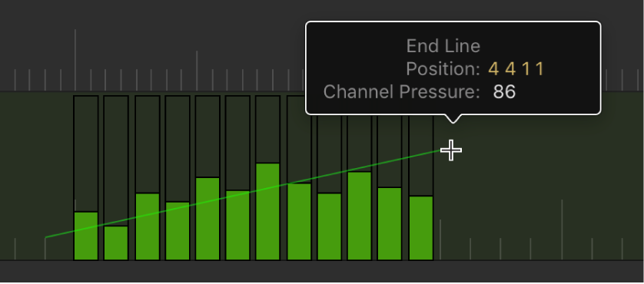Click the third green pressure bar

click(148, 226)
